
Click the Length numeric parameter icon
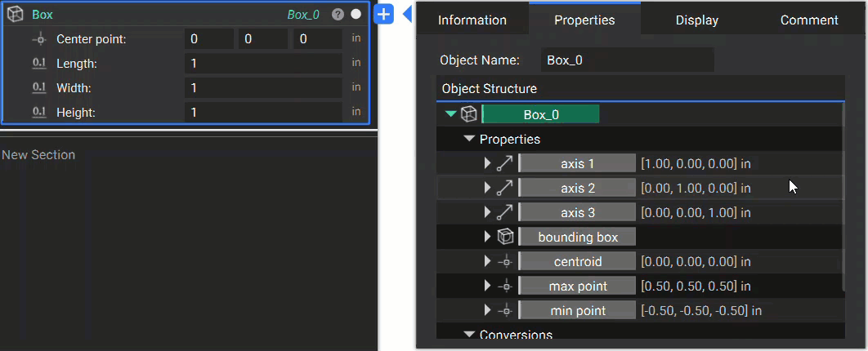click(39, 64)
